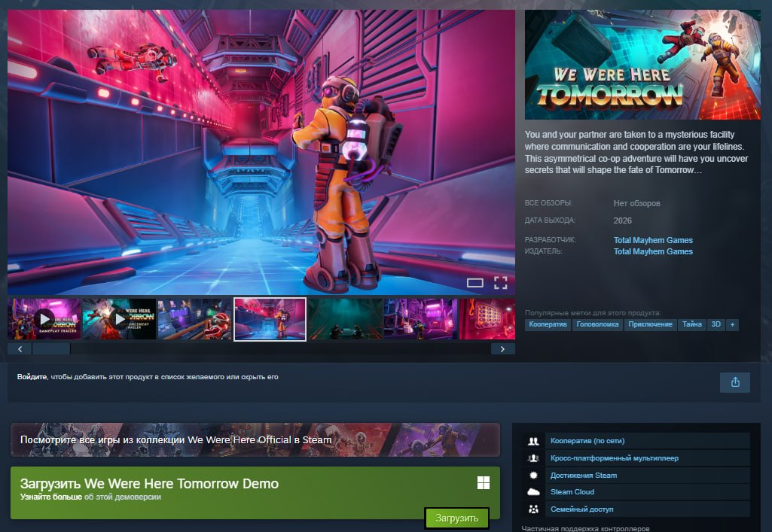Click the Войдите sign-in link

click(32, 376)
